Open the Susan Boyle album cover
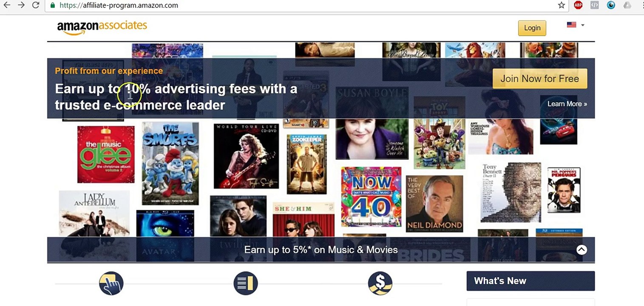The width and height of the screenshot is (644, 306). click(372, 123)
